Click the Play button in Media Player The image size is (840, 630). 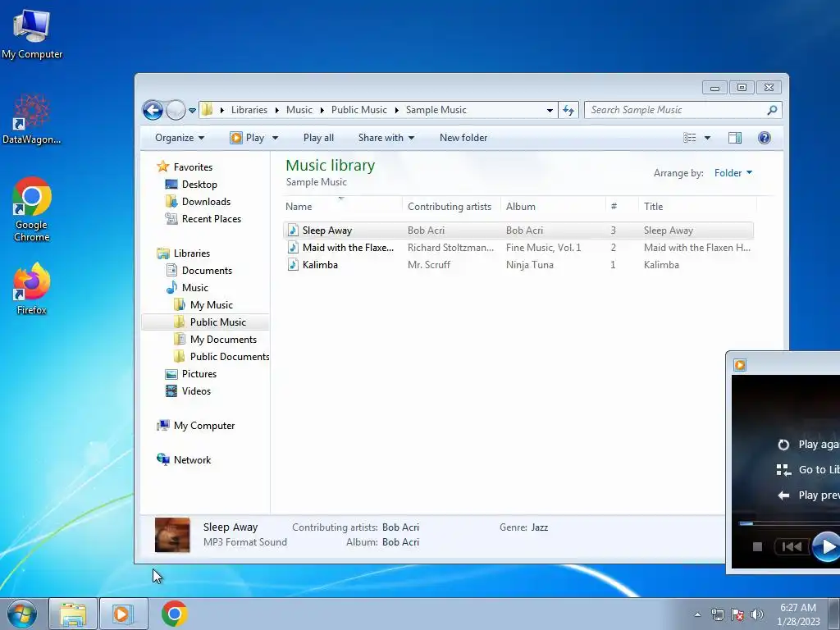coord(827,547)
